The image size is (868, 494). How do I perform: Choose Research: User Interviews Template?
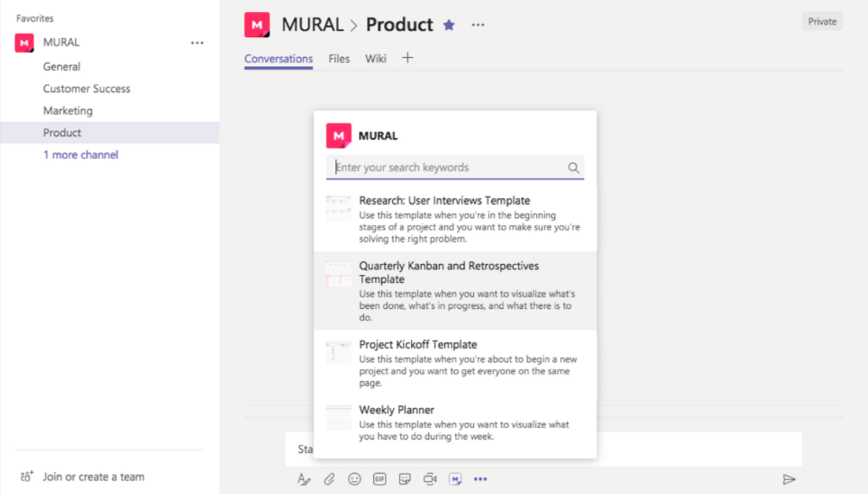(455, 219)
